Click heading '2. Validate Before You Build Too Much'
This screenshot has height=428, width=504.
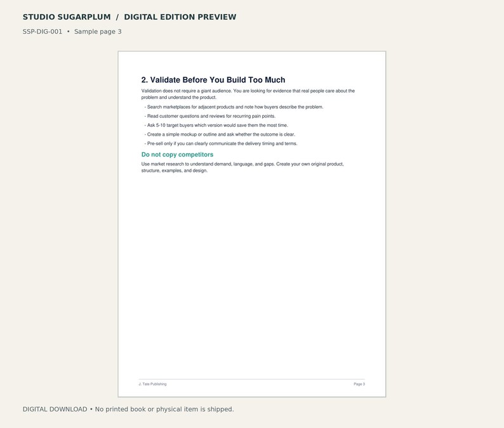(213, 80)
